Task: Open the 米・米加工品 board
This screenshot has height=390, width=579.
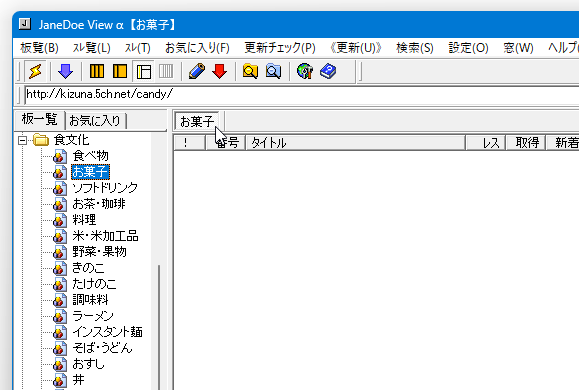Action: click(105, 236)
